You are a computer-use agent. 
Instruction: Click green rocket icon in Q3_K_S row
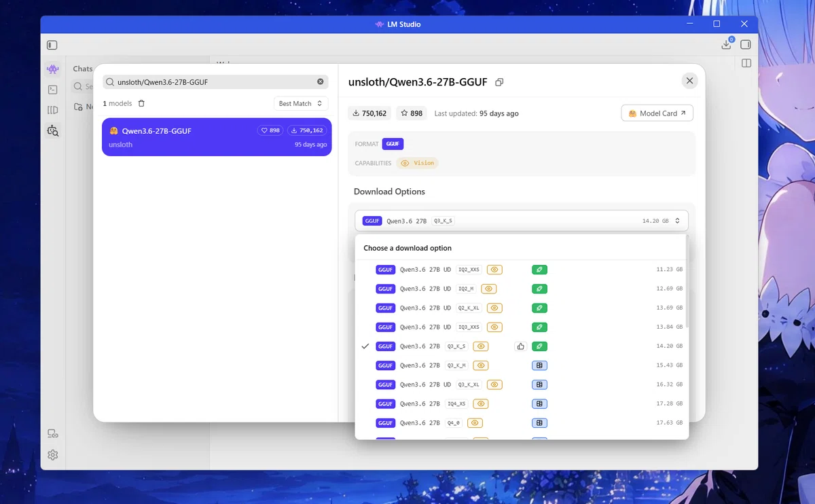pos(539,346)
